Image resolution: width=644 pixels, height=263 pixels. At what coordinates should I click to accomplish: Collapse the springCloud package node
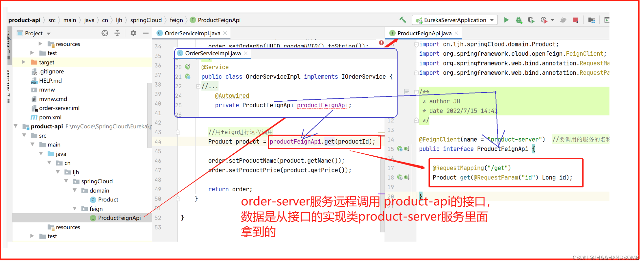[66, 181]
